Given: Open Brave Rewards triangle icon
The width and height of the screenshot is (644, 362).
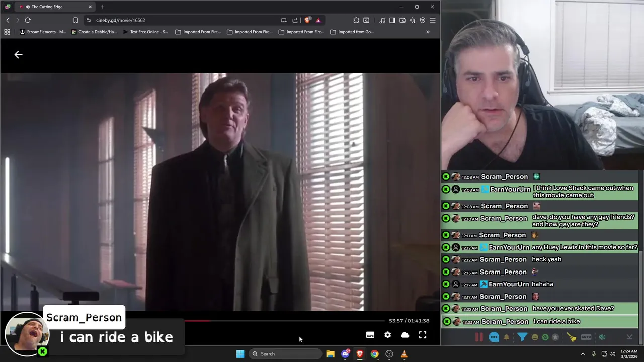Looking at the screenshot, I should pyautogui.click(x=318, y=20).
